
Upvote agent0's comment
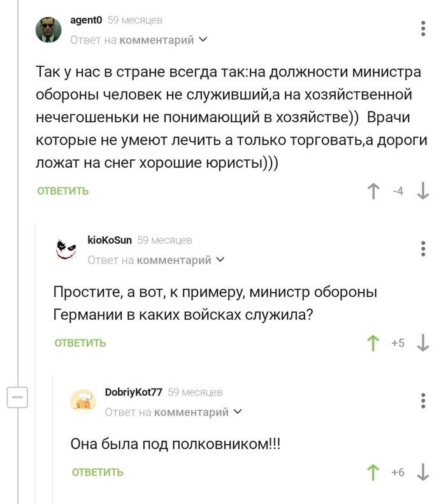point(374,191)
